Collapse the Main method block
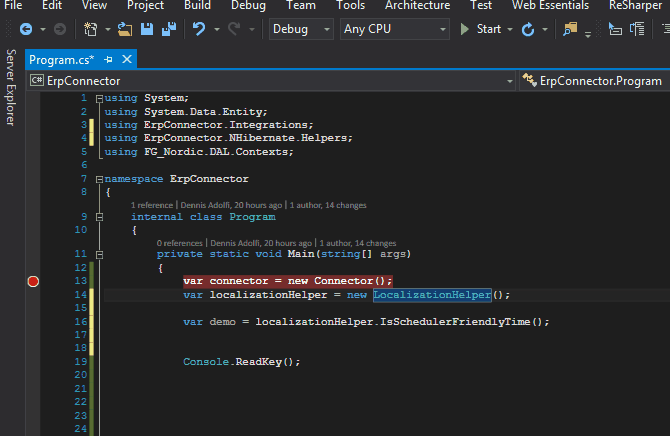 click(100, 255)
